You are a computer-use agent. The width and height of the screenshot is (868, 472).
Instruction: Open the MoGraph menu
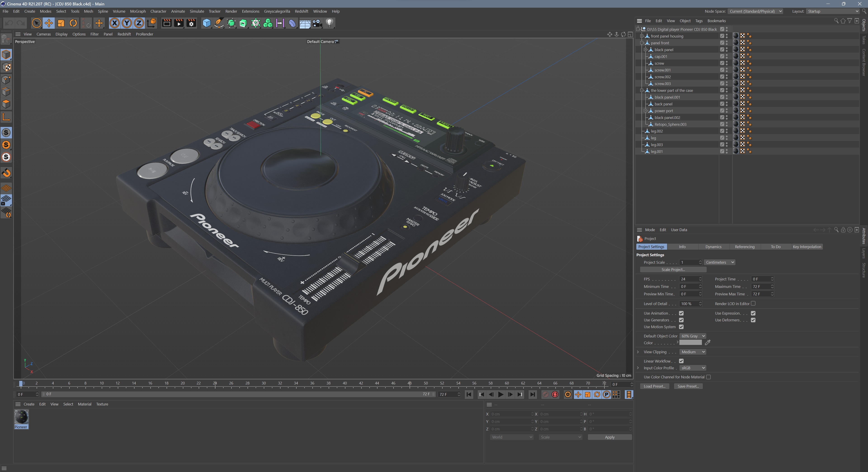click(138, 11)
